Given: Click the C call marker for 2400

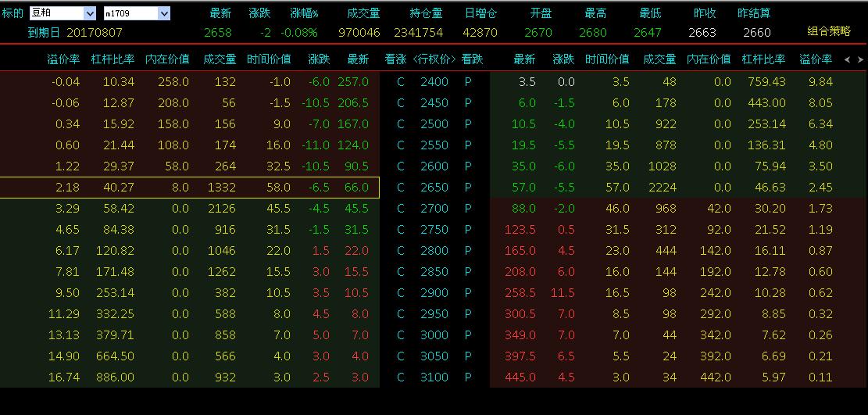Looking at the screenshot, I should [x=401, y=82].
